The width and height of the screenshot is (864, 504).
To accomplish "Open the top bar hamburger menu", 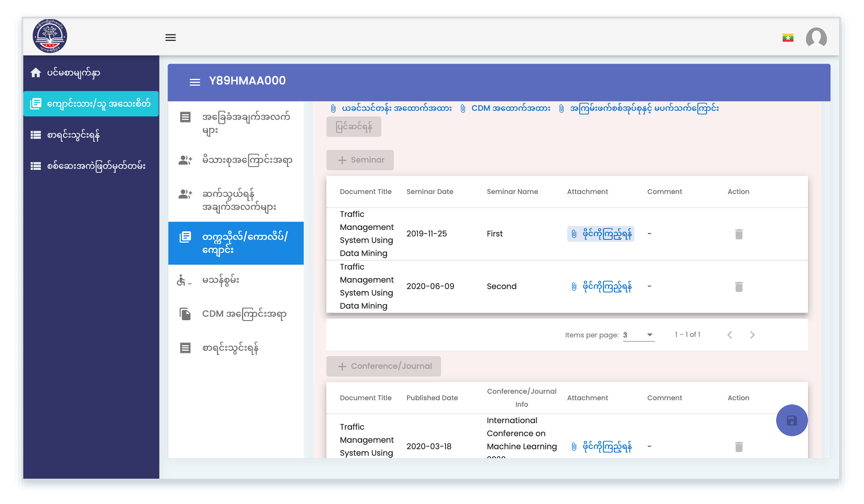I will click(170, 38).
